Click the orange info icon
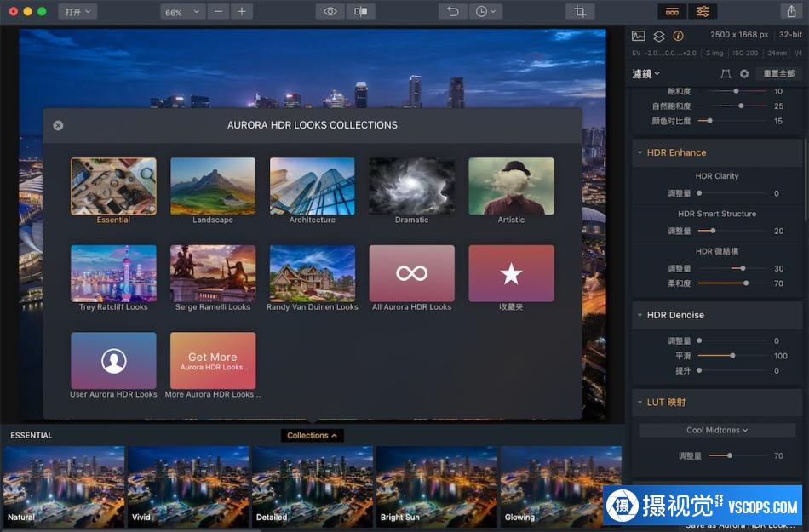This screenshot has width=809, height=532. pos(679,36)
